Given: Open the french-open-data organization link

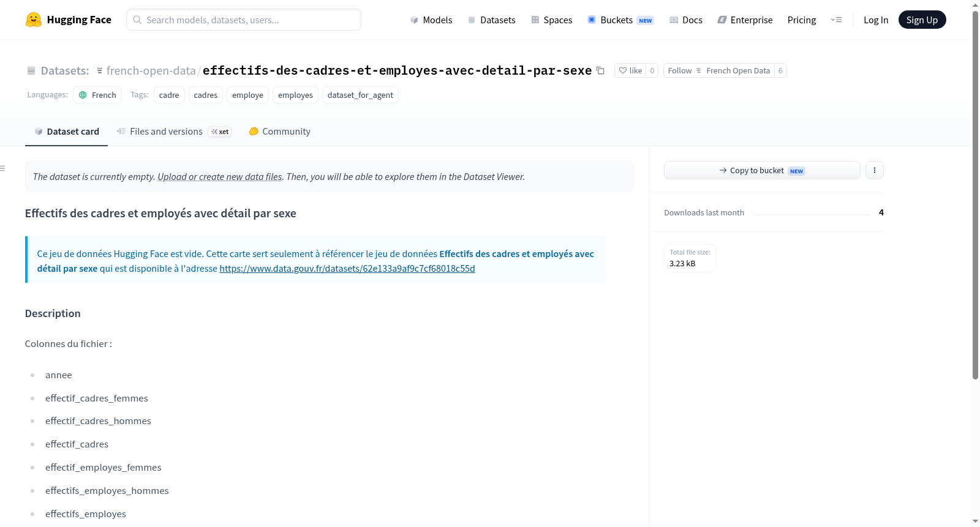Looking at the screenshot, I should (x=151, y=71).
